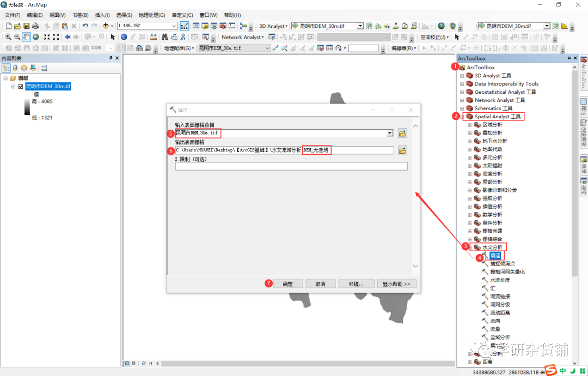Open the 环境... settings
Screen dimensions: 588x376
click(x=356, y=284)
